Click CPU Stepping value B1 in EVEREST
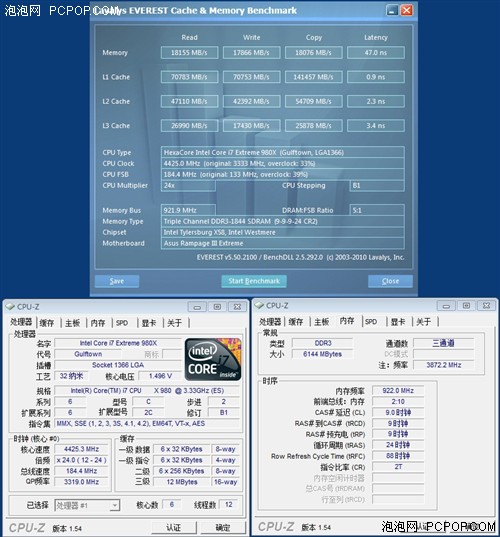The width and height of the screenshot is (500, 537). point(377,185)
